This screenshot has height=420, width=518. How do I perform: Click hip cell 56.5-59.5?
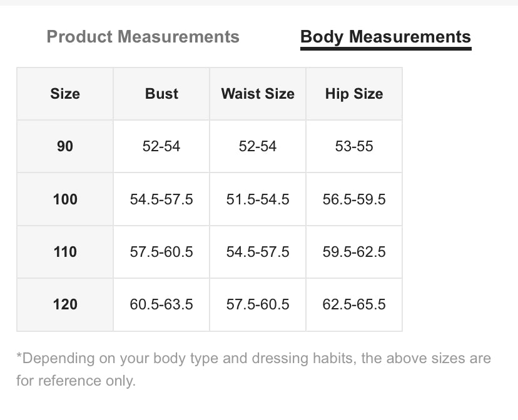coord(354,199)
